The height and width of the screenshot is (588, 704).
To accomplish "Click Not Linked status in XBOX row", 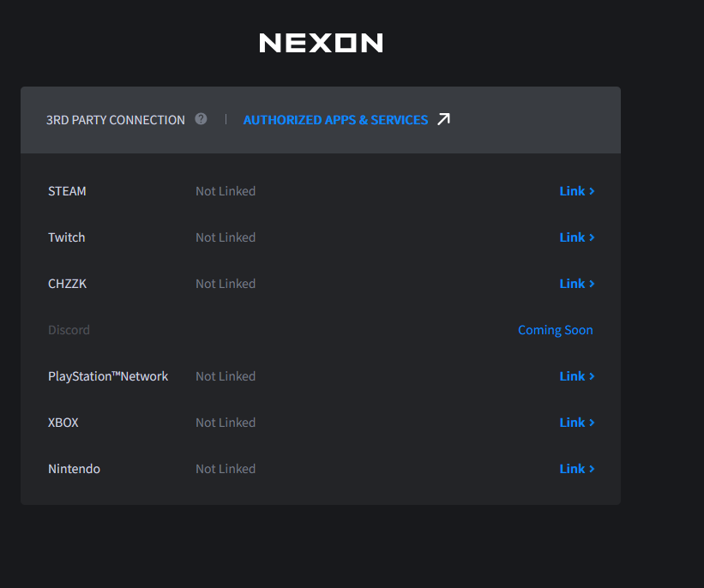I will [x=226, y=423].
